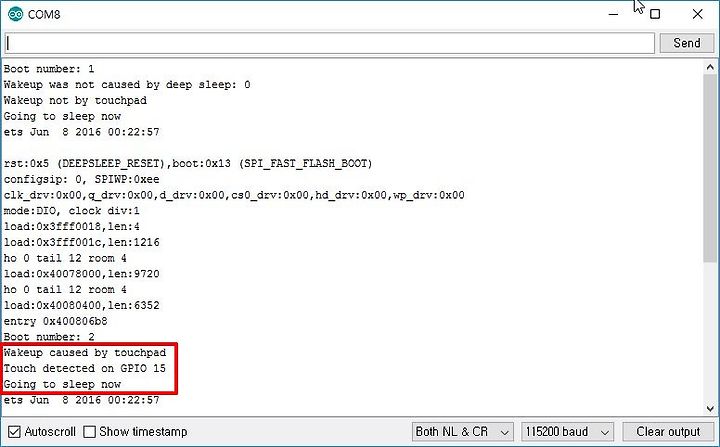The image size is (720, 447).
Task: Send the typed serial message
Action: click(x=686, y=43)
